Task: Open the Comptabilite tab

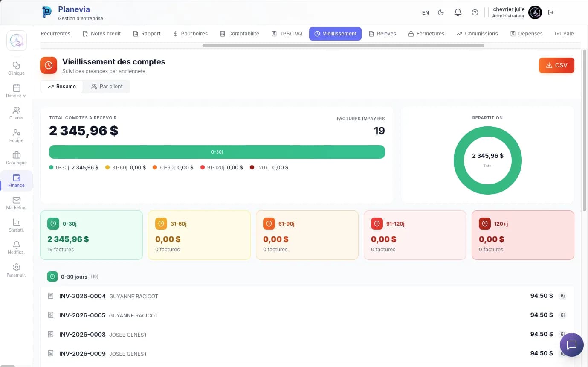Action: [239, 34]
